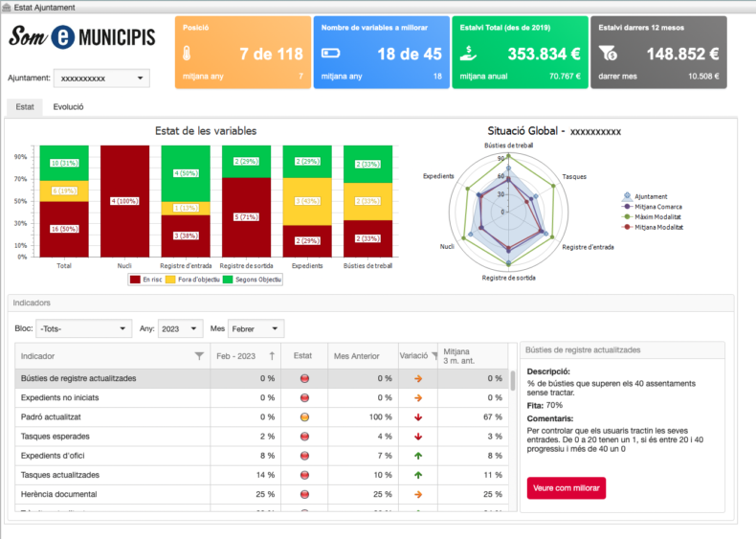Click red down arrow for Padró actualitzat

418,417
